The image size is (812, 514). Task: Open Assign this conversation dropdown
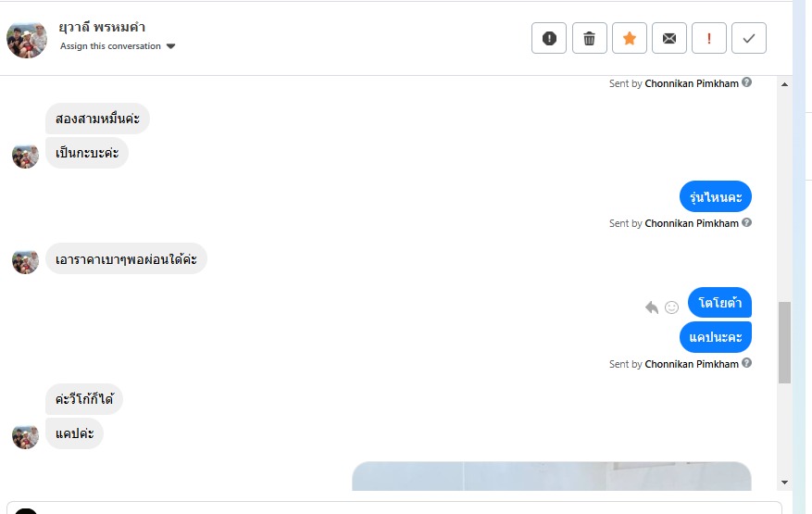pos(118,46)
